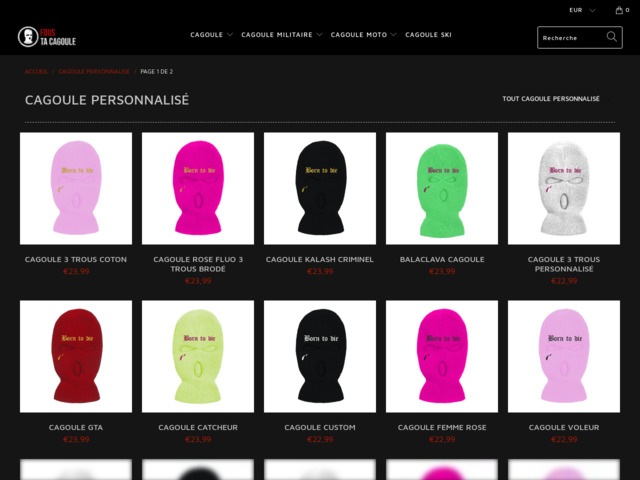The height and width of the screenshot is (480, 640).
Task: Open the Cagoule menu item
Action: pos(207,35)
